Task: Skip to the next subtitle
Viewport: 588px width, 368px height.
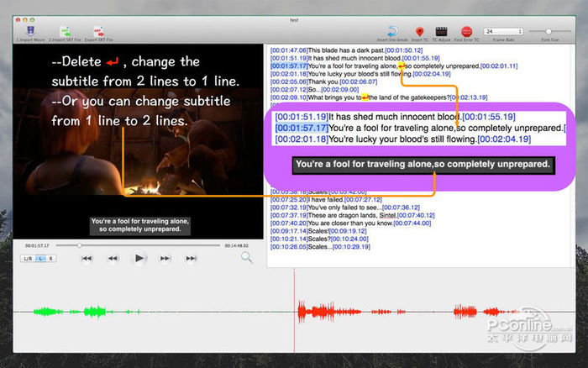Action: pos(192,259)
